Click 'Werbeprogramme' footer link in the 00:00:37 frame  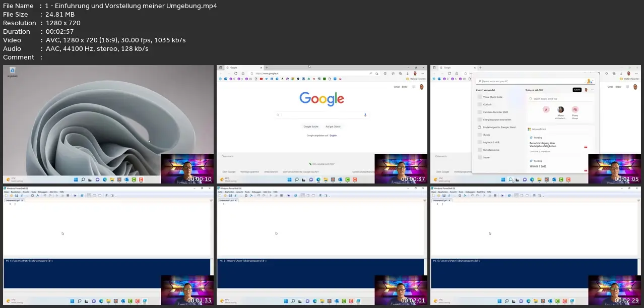point(249,172)
